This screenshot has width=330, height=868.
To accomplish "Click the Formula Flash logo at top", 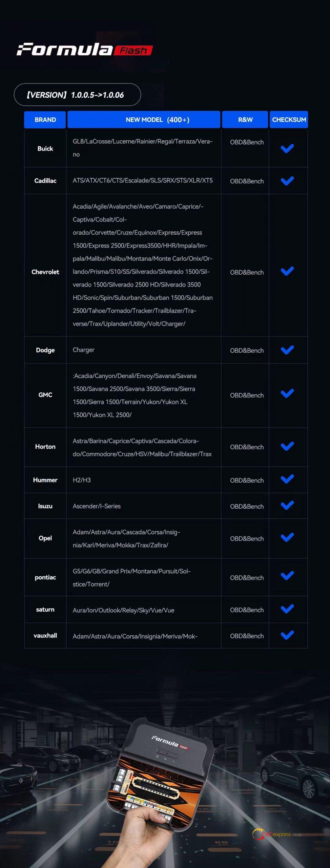I will tap(84, 50).
